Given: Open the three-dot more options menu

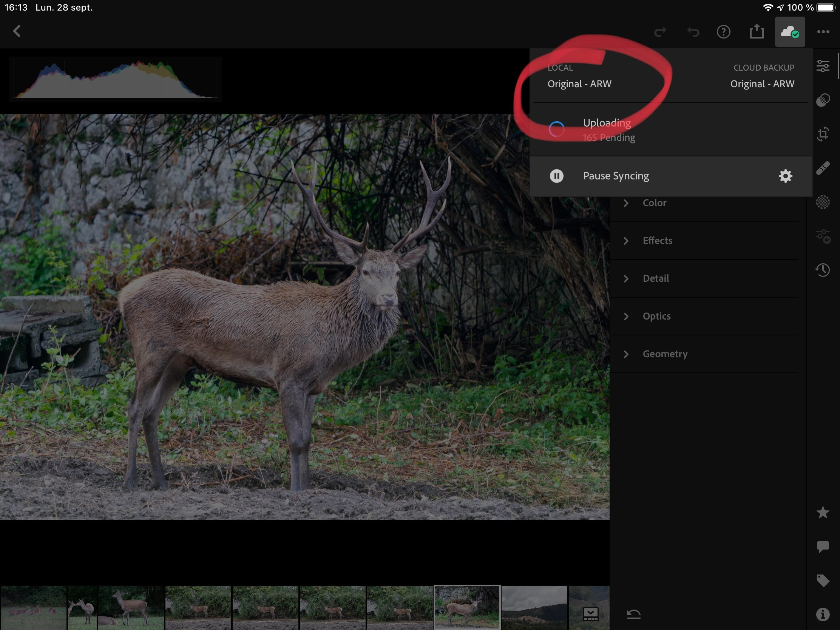Looking at the screenshot, I should point(823,32).
